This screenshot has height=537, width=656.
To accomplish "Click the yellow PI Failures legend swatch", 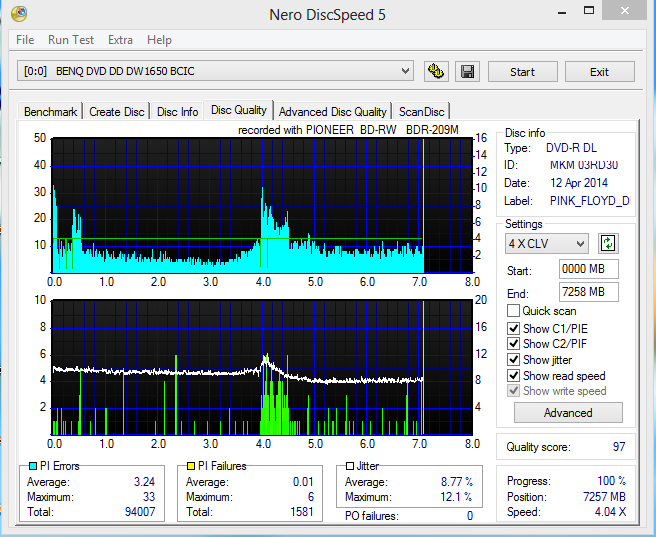I will pyautogui.click(x=191, y=466).
